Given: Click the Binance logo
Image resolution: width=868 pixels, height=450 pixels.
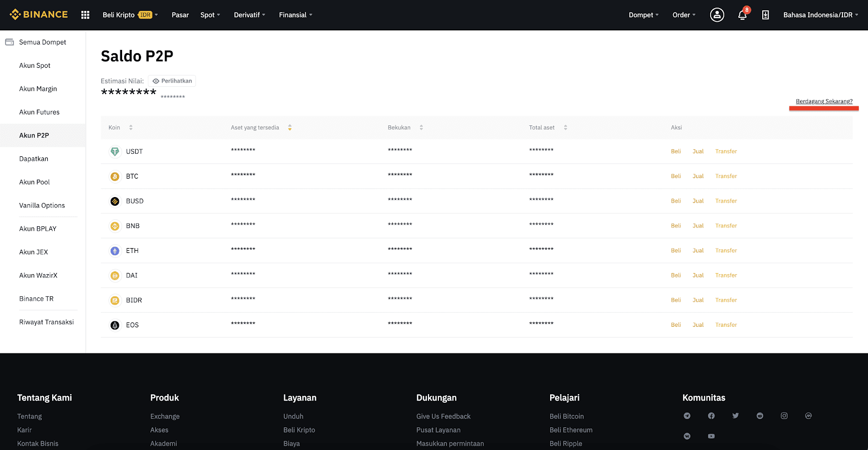Looking at the screenshot, I should [39, 15].
